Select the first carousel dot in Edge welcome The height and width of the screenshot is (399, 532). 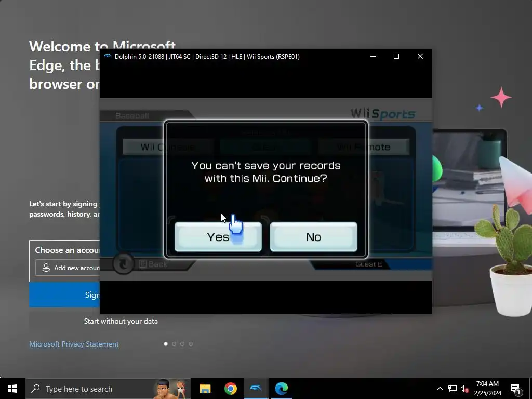pyautogui.click(x=166, y=344)
